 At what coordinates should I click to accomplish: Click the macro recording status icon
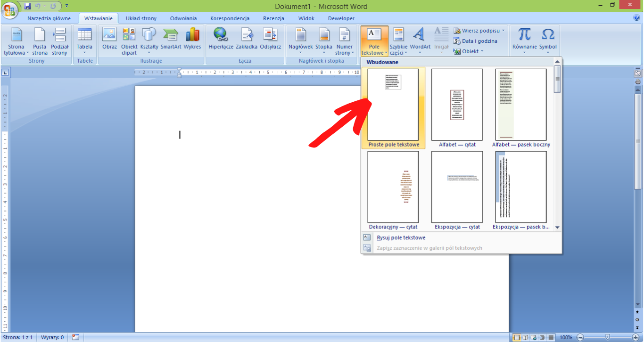(76, 337)
